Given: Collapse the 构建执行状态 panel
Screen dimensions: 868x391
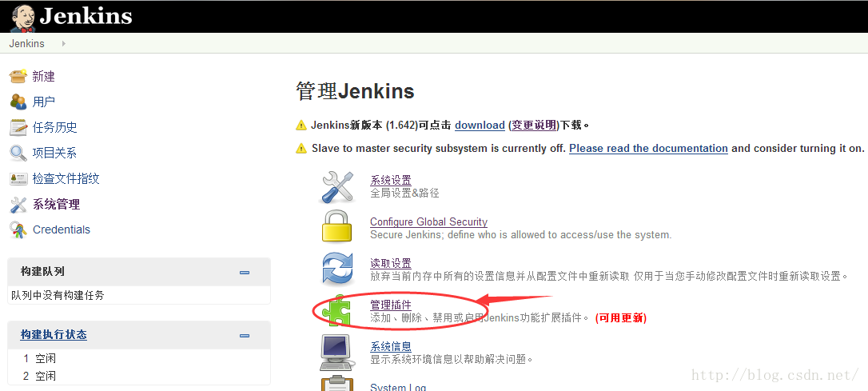Looking at the screenshot, I should coord(244,336).
